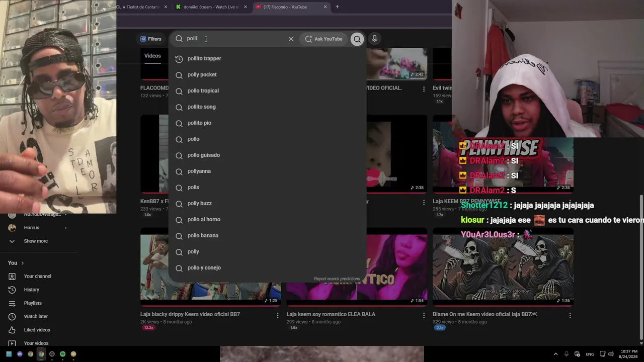
Task: Open the Horcus subscription channel
Action: pos(31,228)
